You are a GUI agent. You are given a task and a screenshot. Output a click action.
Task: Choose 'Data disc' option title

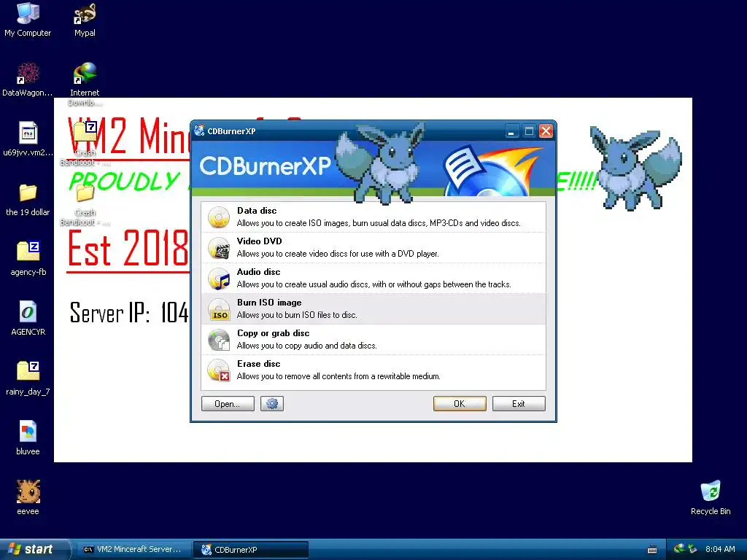(x=257, y=211)
